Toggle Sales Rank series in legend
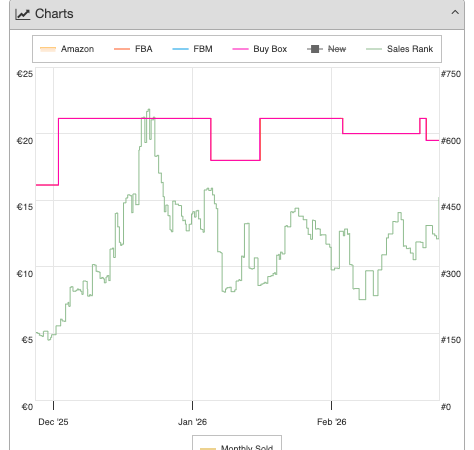Screen dimensions: 474x450 (399, 49)
